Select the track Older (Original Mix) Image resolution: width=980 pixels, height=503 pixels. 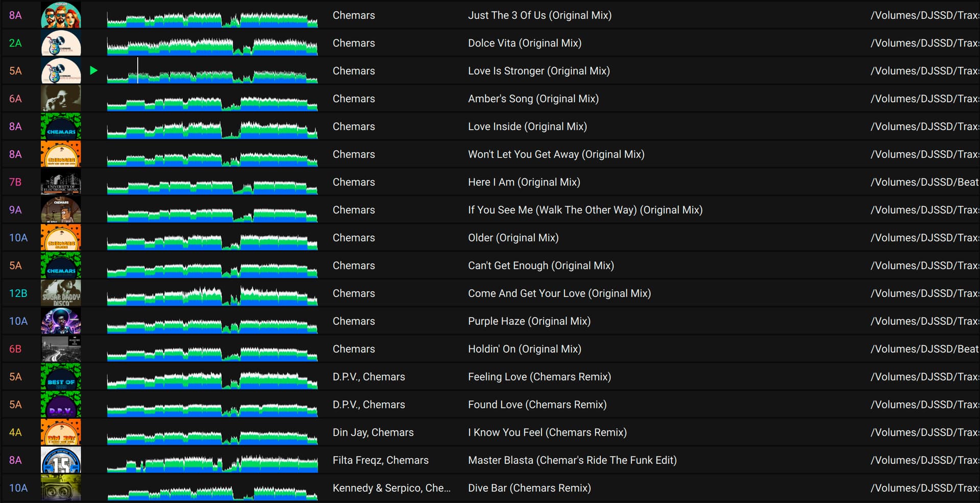(x=513, y=237)
